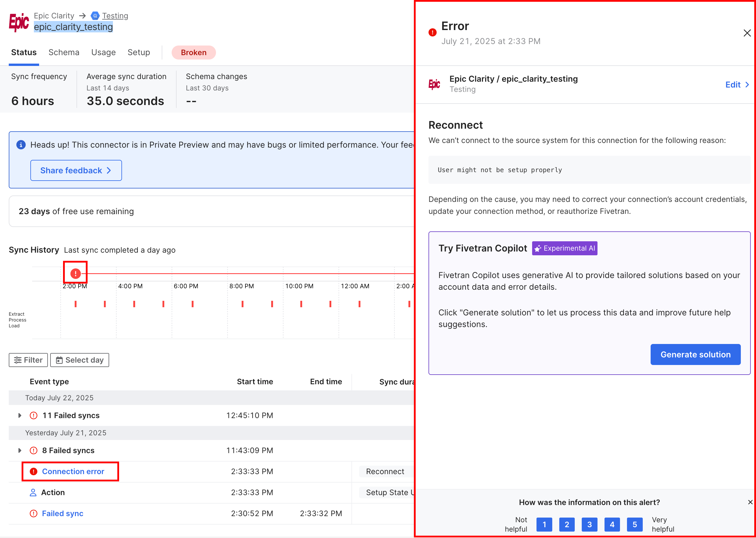Click the failed sync bar below 4:00 PM

(x=134, y=304)
